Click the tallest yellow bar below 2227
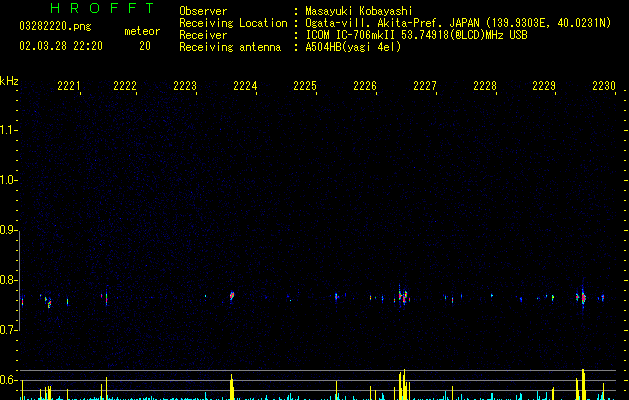Viewport: 629px width, 400px height. pos(404,384)
